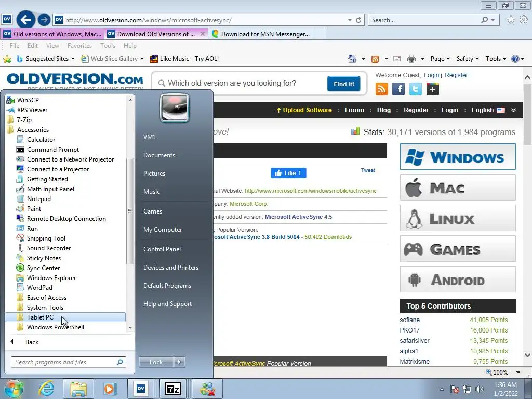This screenshot has width=532, height=399.
Task: Click the Twitter icon on OldVersion header
Action: coord(415,89)
